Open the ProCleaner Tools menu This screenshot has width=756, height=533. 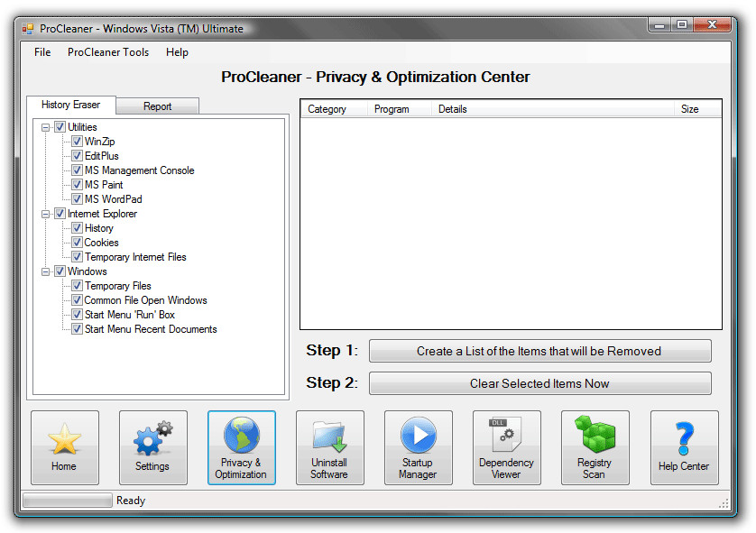click(x=108, y=52)
